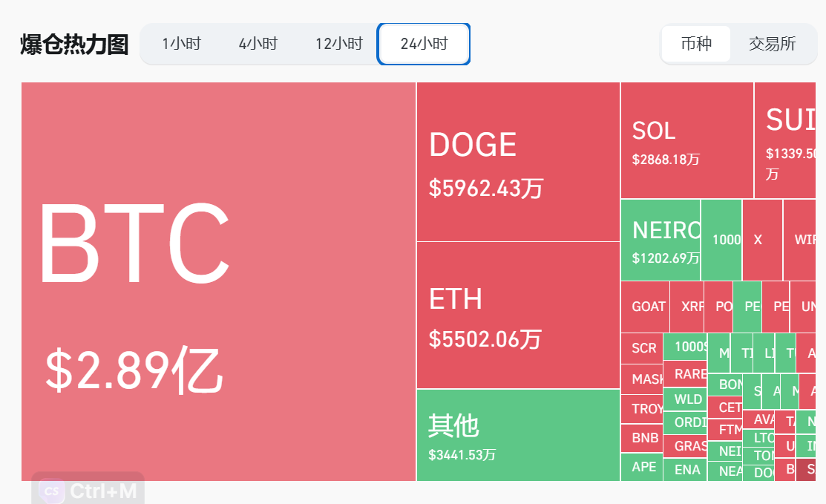
Task: Click the green ENA tile
Action: point(685,470)
